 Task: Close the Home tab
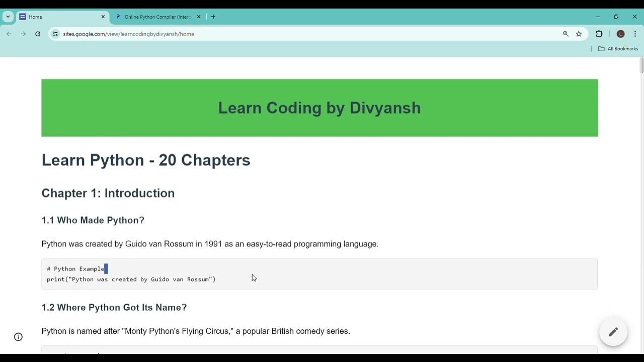[x=103, y=17]
